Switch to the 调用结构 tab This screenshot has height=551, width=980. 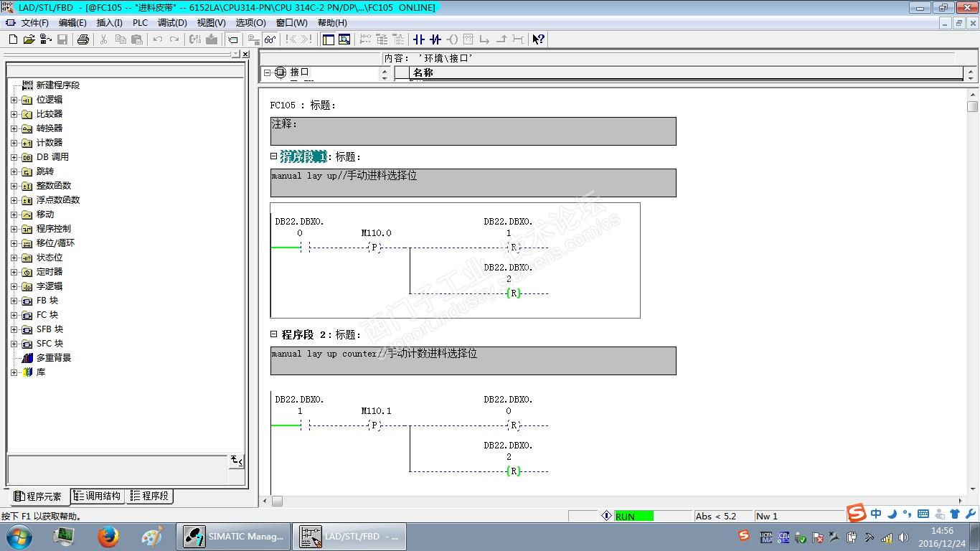pyautogui.click(x=98, y=496)
